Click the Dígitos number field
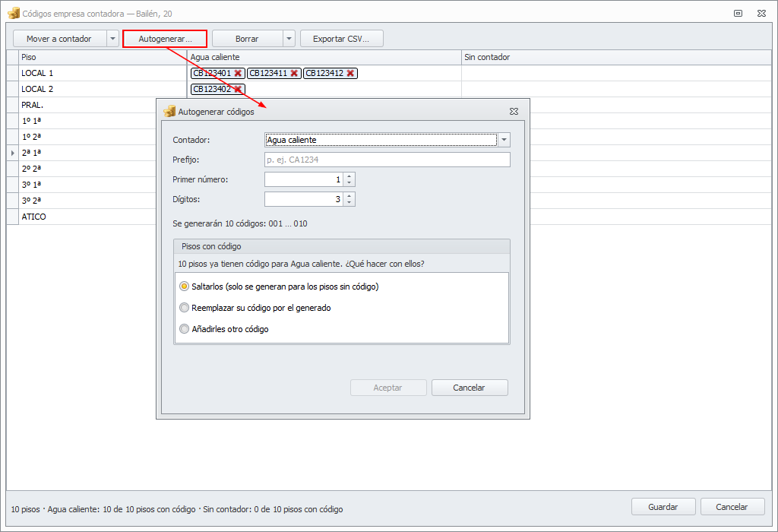This screenshot has height=532, width=778. click(x=304, y=199)
